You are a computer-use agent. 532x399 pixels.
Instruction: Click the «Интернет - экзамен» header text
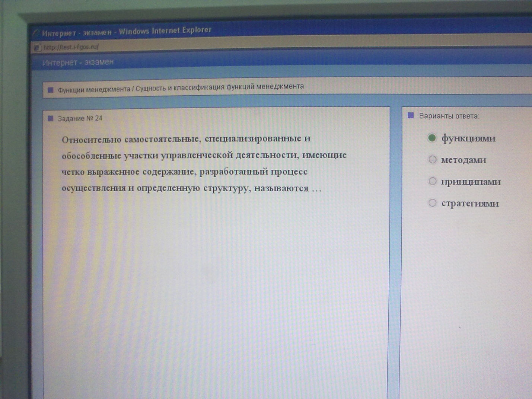tap(78, 63)
